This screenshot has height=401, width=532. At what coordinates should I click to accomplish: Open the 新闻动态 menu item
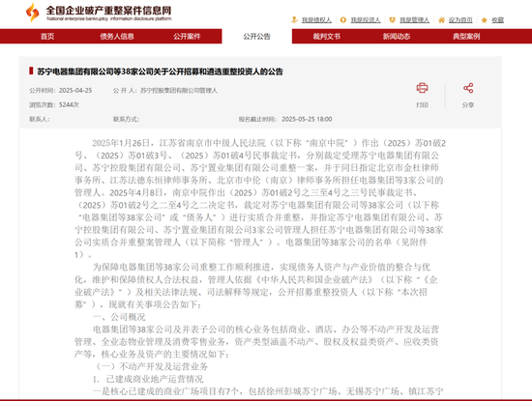397,37
